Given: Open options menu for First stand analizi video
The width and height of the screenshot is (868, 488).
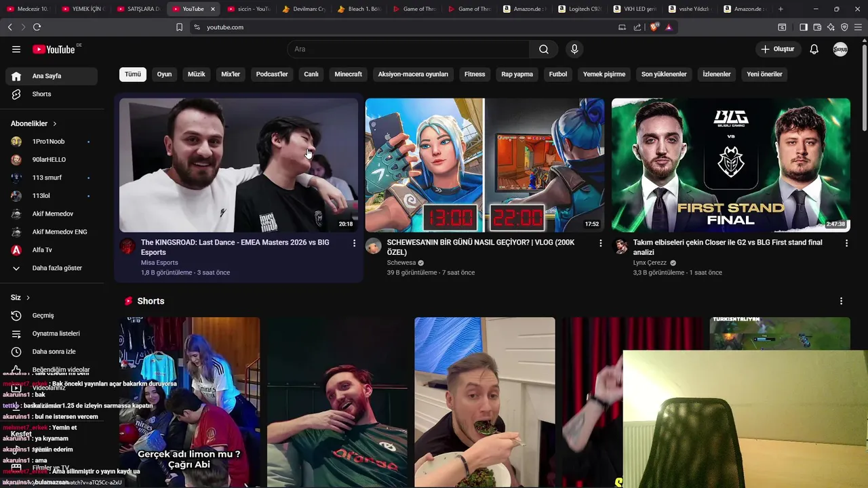Looking at the screenshot, I should point(846,243).
